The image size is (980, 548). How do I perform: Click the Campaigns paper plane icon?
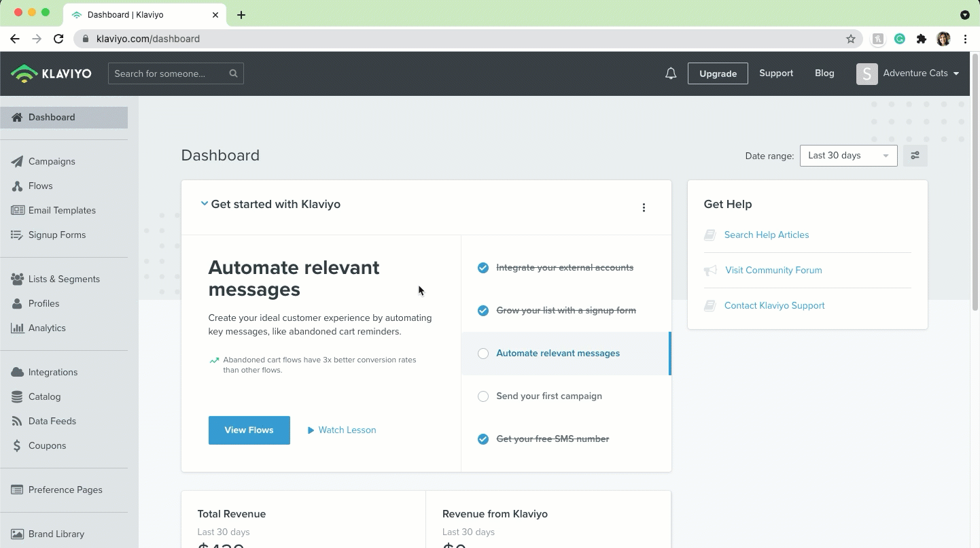click(x=18, y=161)
